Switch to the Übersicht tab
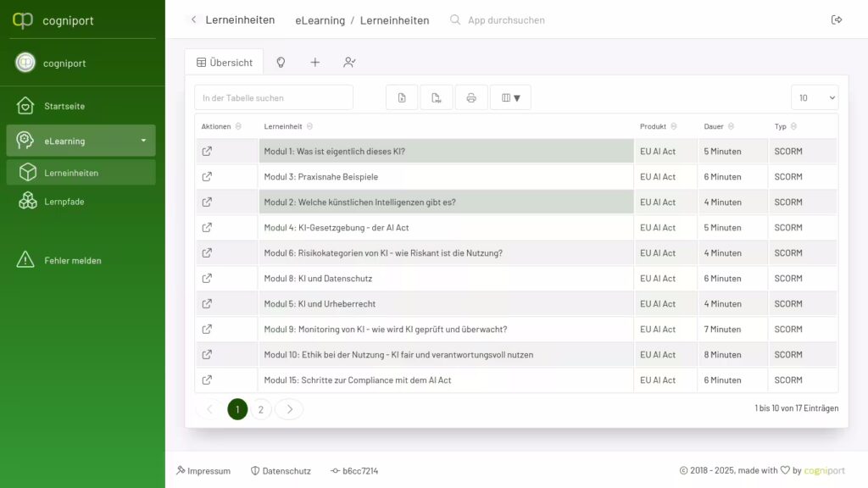 tap(224, 62)
